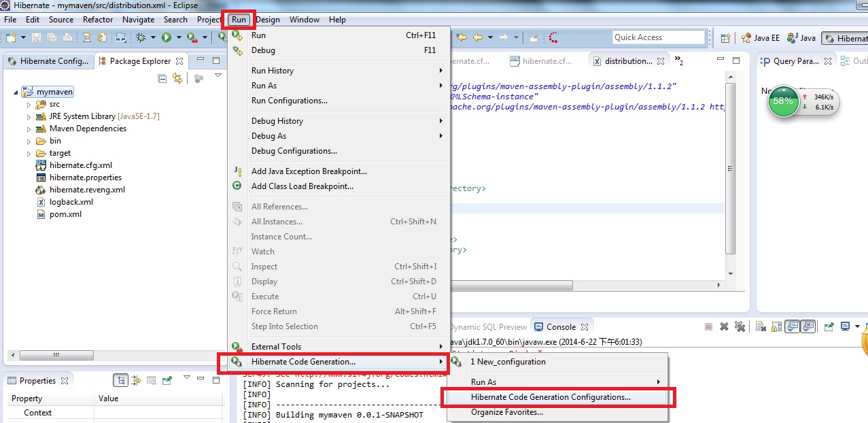Click External Tools menu item
Viewport: 868px width, 423px height.
[x=338, y=347]
